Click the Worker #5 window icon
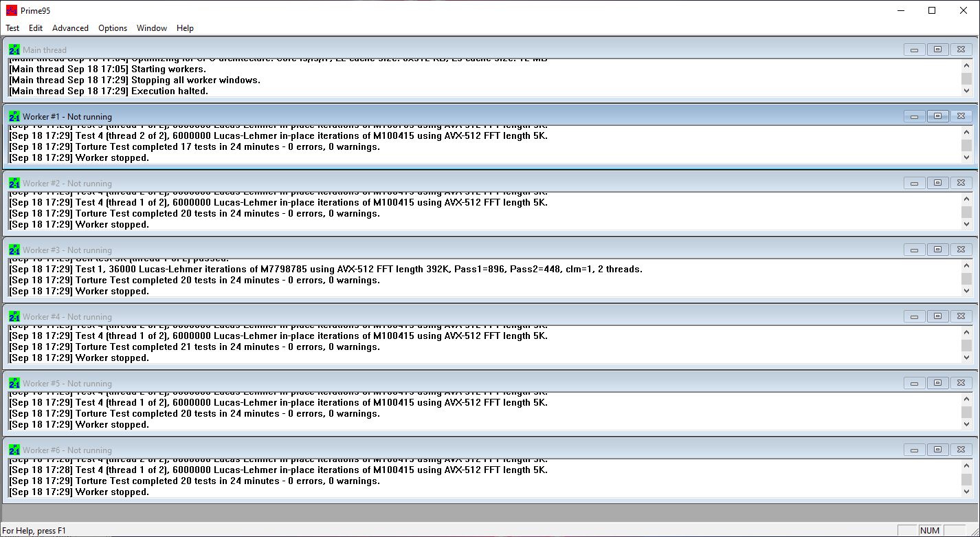This screenshot has height=537, width=980. coord(14,383)
